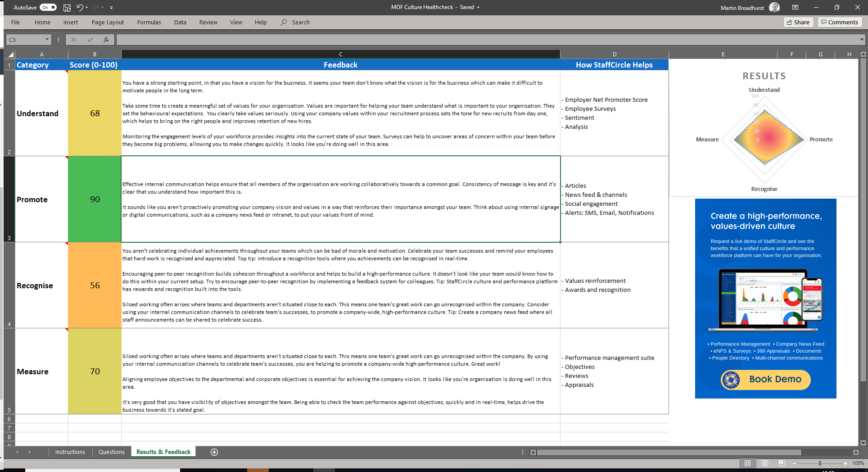Click the Normal view grid icon

pyautogui.click(x=747, y=463)
